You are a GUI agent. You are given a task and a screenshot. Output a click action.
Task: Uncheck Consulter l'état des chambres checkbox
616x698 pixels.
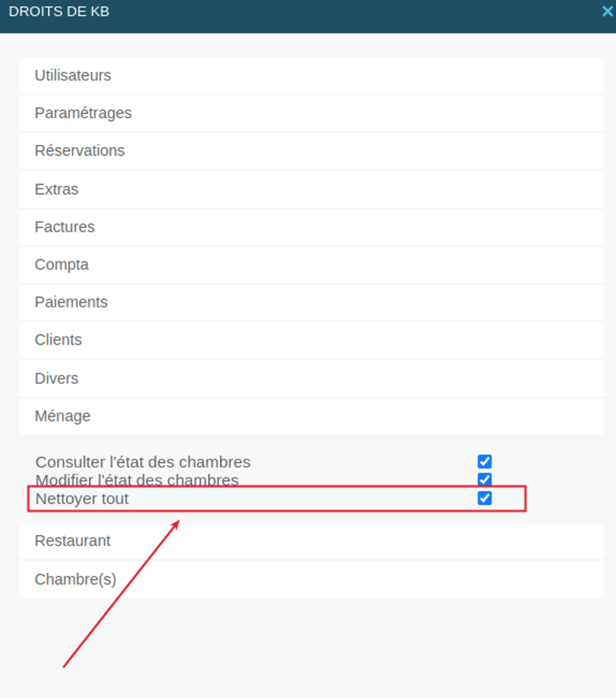(485, 461)
